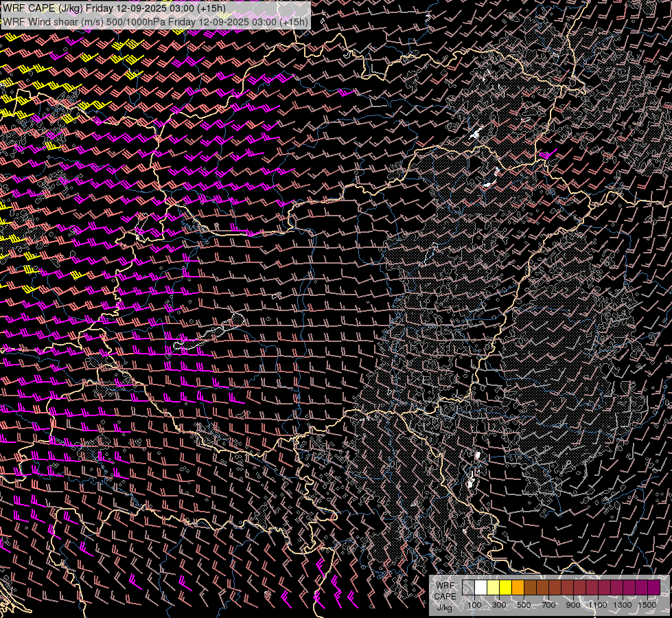Click the white-outlined elongated lake on the map
This screenshot has width=672, height=618.
click(209, 333)
